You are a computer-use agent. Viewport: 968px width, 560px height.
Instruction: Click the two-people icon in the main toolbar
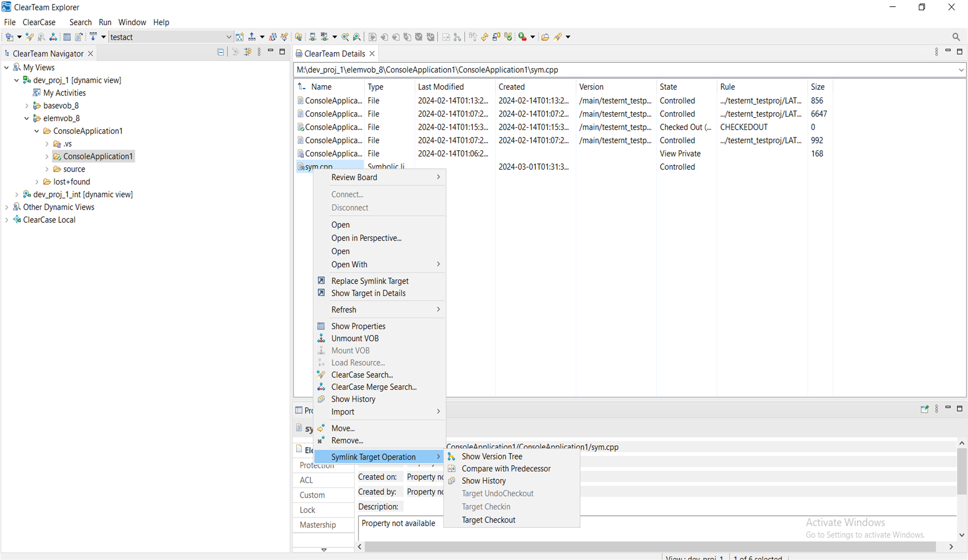[x=273, y=37]
